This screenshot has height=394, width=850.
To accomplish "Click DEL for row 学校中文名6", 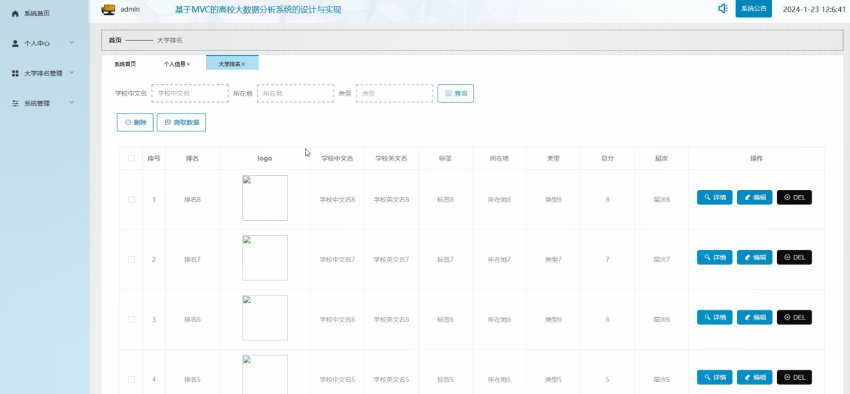I will (x=794, y=317).
